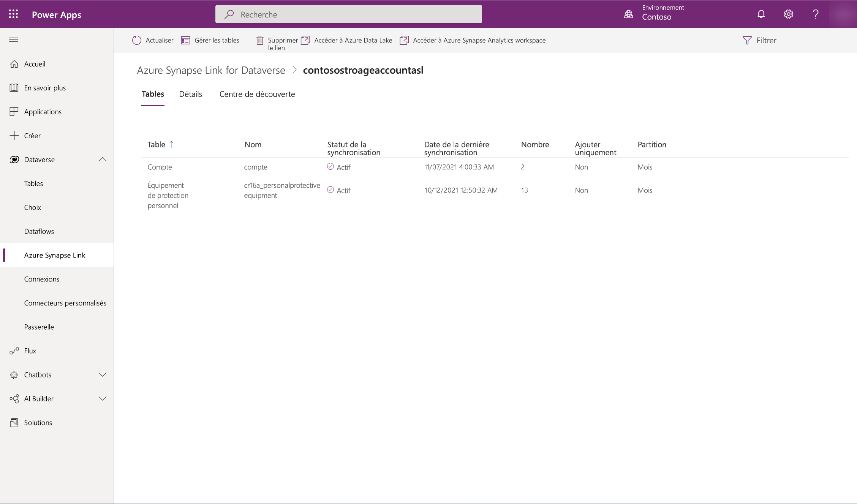Click the notification bell icon
Screen dimensions: 857x504
coord(762,14)
